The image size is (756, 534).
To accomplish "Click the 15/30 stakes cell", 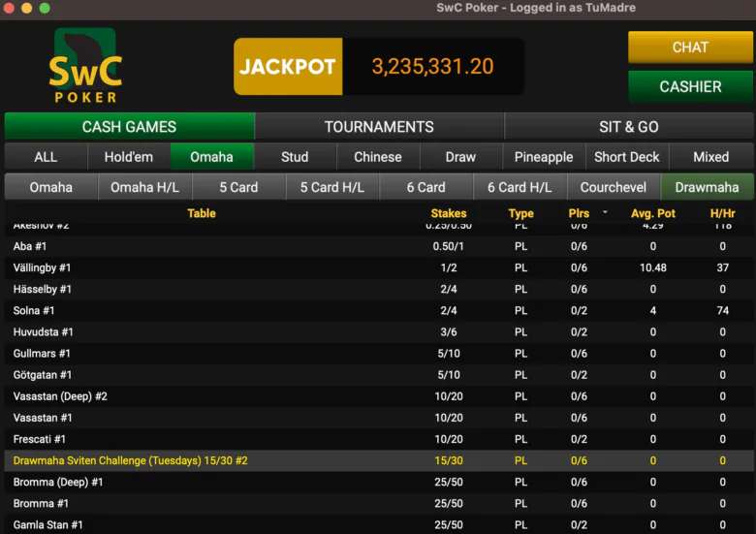I will pos(449,460).
